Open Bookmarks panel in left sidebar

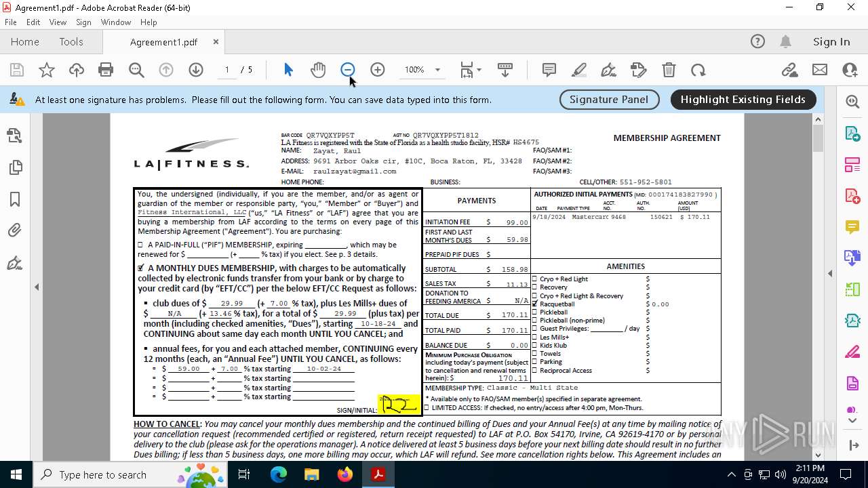coord(14,199)
